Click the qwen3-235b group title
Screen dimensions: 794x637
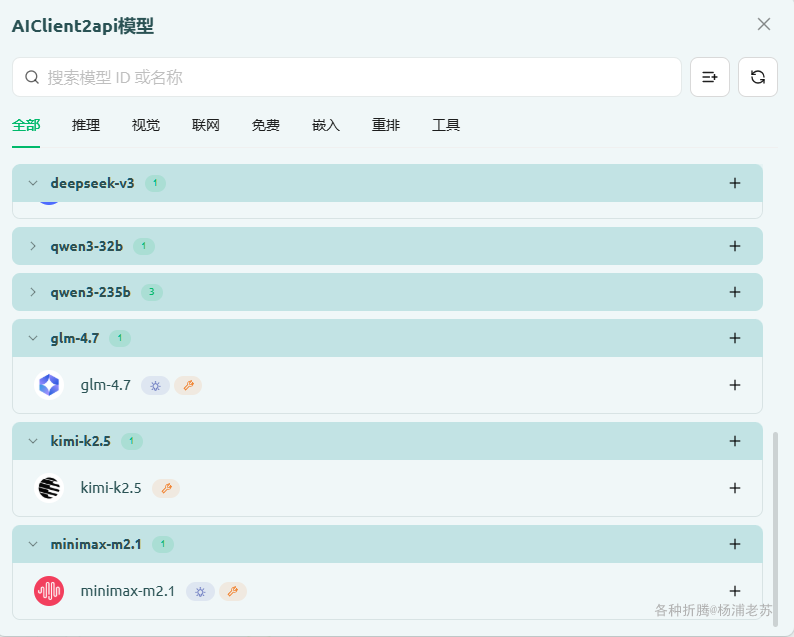pyautogui.click(x=90, y=293)
